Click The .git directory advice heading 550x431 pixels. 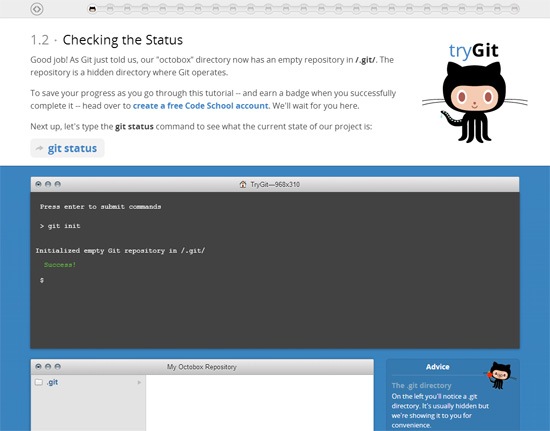[x=421, y=385]
